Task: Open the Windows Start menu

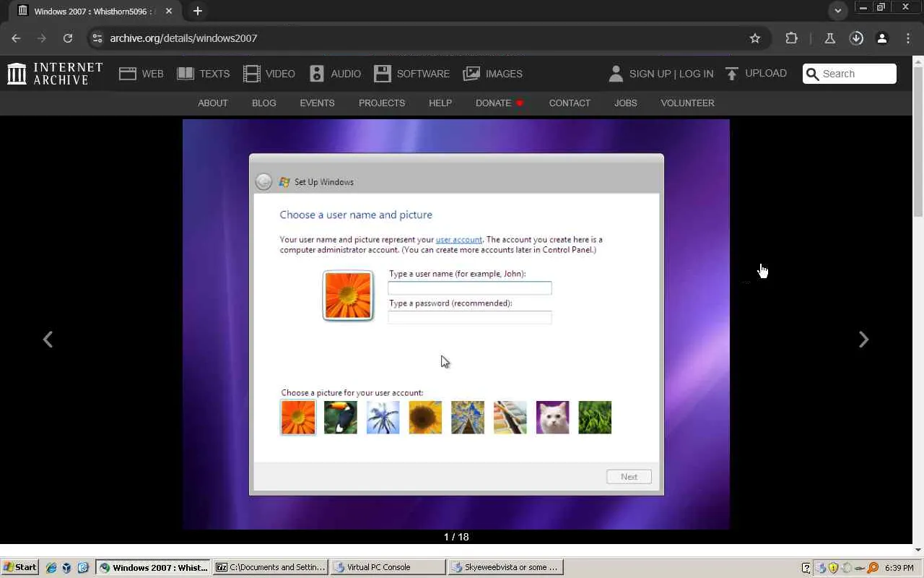Action: point(19,568)
